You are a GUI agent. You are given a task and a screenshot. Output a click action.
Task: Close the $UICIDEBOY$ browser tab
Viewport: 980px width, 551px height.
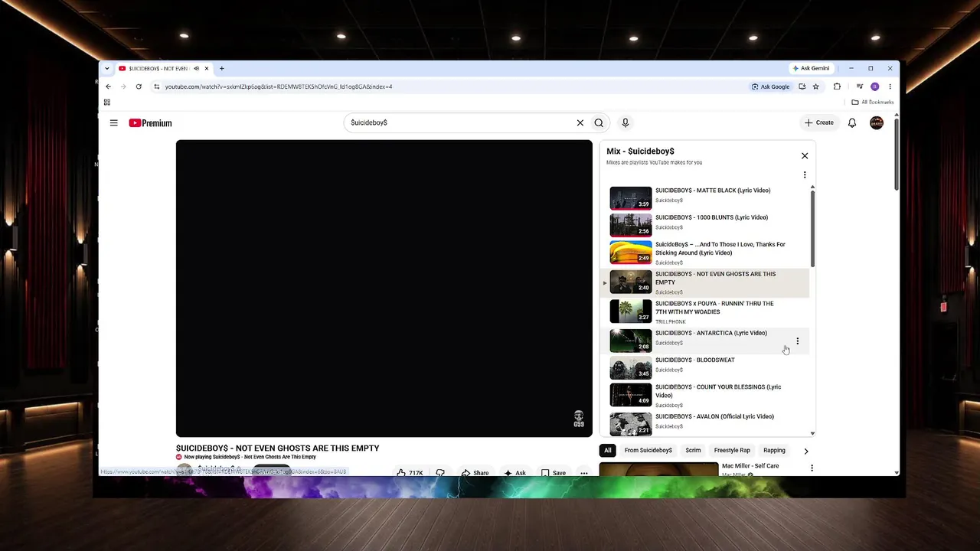pos(206,69)
